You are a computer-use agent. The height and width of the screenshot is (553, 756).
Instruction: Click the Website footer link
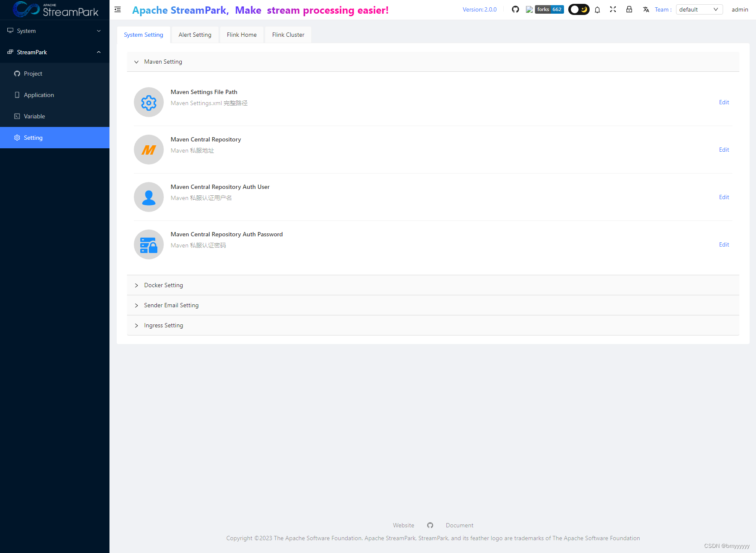[404, 525]
